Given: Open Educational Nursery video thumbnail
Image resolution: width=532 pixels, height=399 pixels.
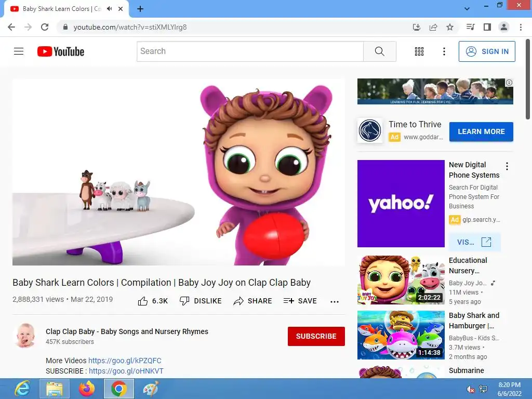Looking at the screenshot, I should pyautogui.click(x=401, y=280).
